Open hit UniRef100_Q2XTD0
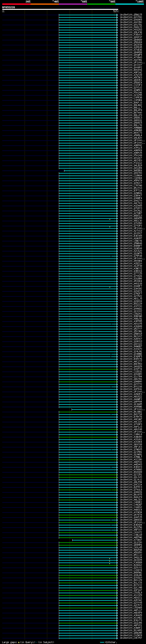 pyautogui.click(x=131, y=17)
